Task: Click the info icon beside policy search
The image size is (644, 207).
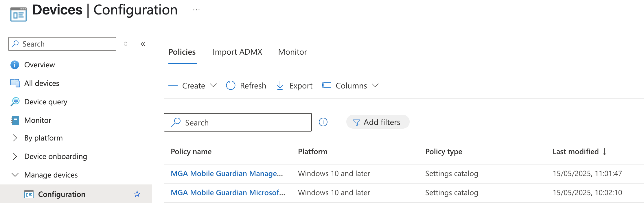Action: pos(323,122)
